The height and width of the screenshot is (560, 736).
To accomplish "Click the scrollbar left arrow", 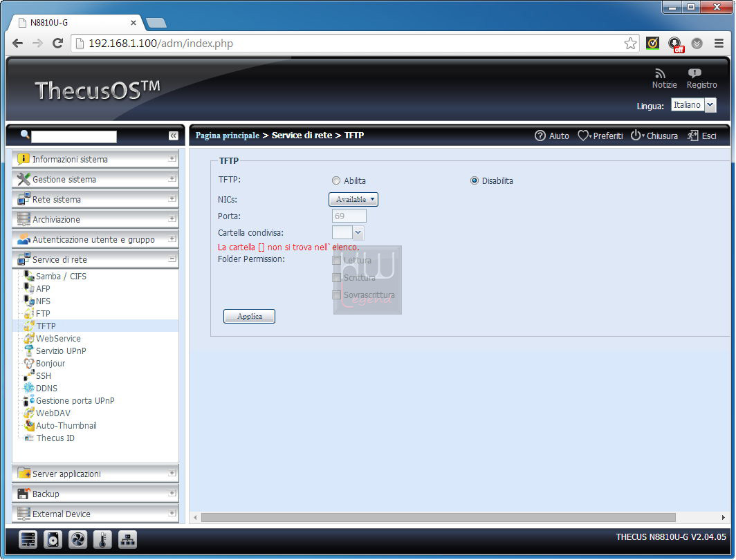I will click(x=195, y=517).
